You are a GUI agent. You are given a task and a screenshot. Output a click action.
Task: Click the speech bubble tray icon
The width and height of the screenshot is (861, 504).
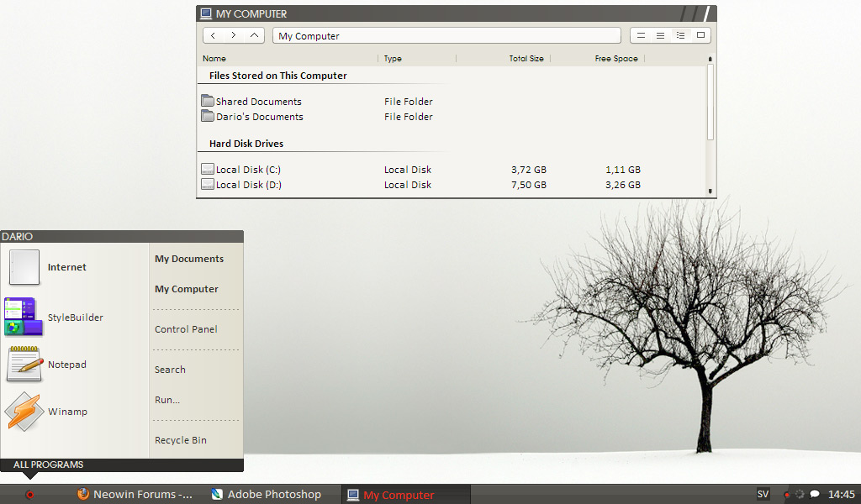(x=815, y=495)
